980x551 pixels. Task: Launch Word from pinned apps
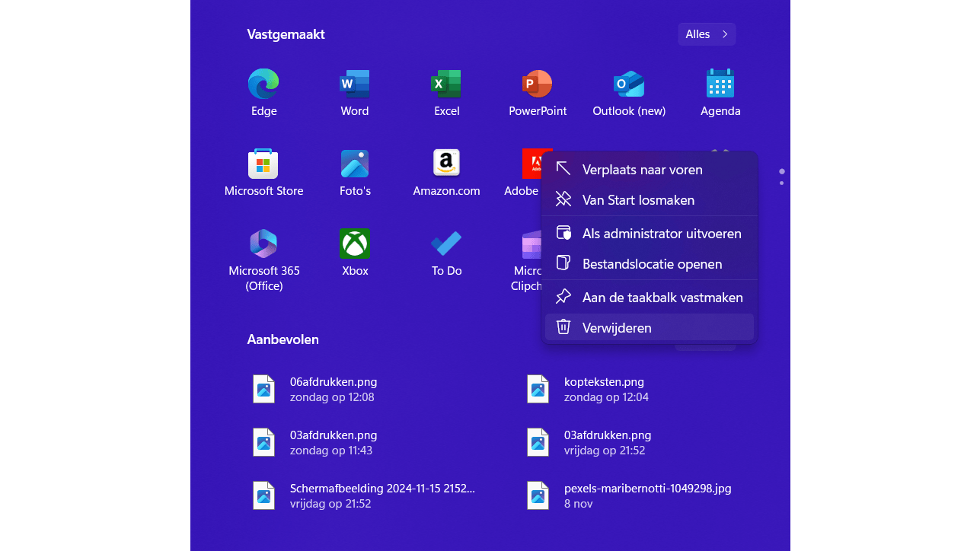tap(355, 93)
